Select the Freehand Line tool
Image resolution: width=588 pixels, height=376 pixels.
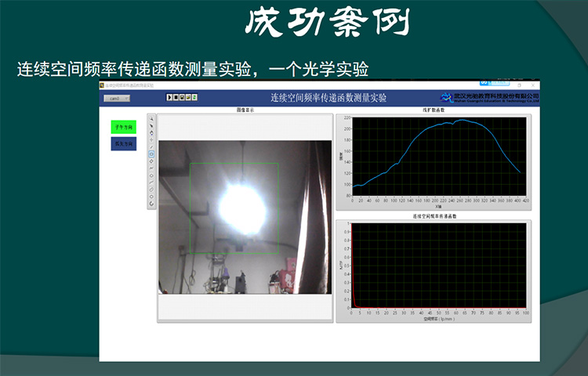pyautogui.click(x=151, y=183)
